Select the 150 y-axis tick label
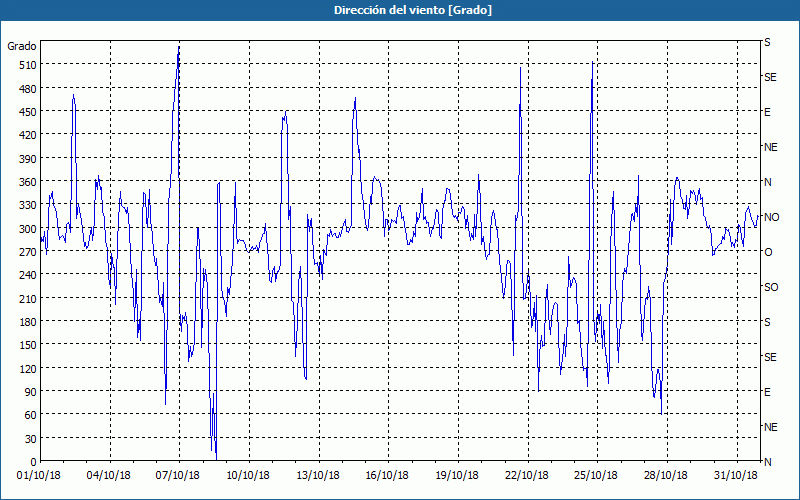800x500 pixels. tap(27, 345)
